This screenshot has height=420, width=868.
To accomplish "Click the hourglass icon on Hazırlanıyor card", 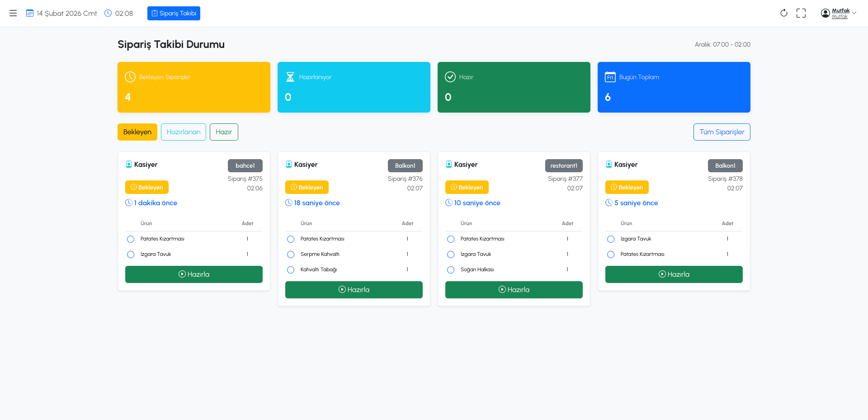I will [x=290, y=77].
